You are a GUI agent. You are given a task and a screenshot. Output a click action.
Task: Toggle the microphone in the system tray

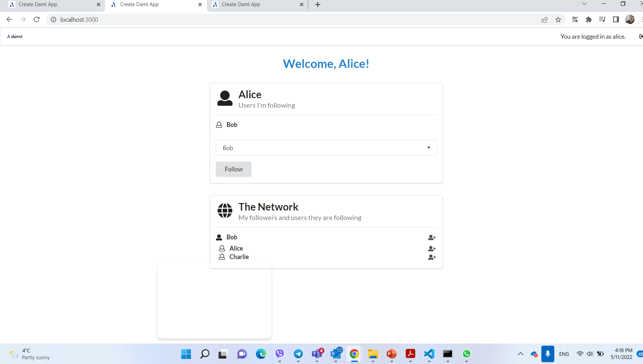pyautogui.click(x=548, y=354)
